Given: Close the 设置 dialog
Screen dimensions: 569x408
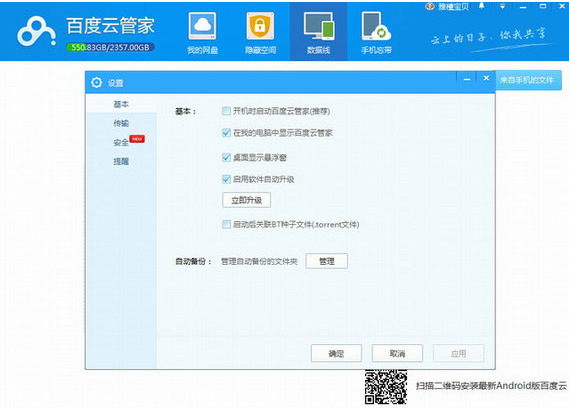Looking at the screenshot, I should coord(486,78).
